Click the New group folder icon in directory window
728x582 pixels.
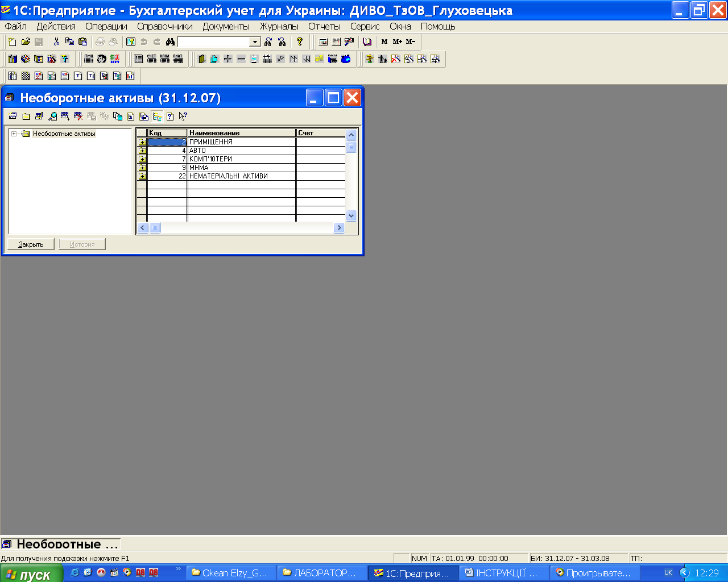pos(26,116)
